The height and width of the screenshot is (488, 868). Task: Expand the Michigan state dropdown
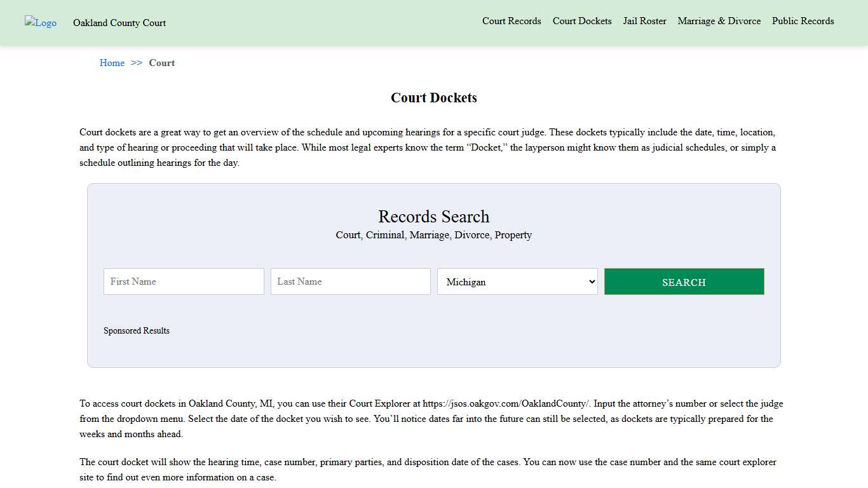click(517, 281)
